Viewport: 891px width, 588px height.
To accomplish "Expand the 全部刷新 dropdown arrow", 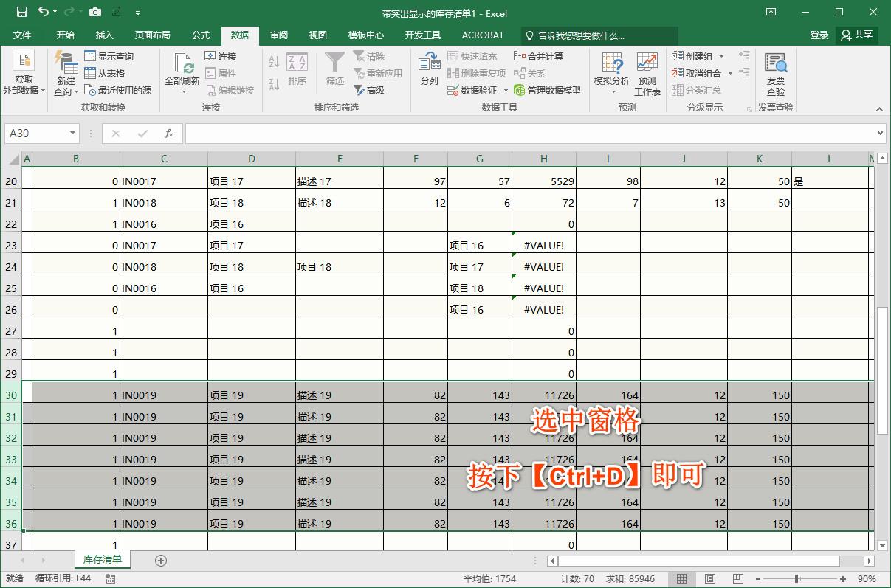I will 183,92.
